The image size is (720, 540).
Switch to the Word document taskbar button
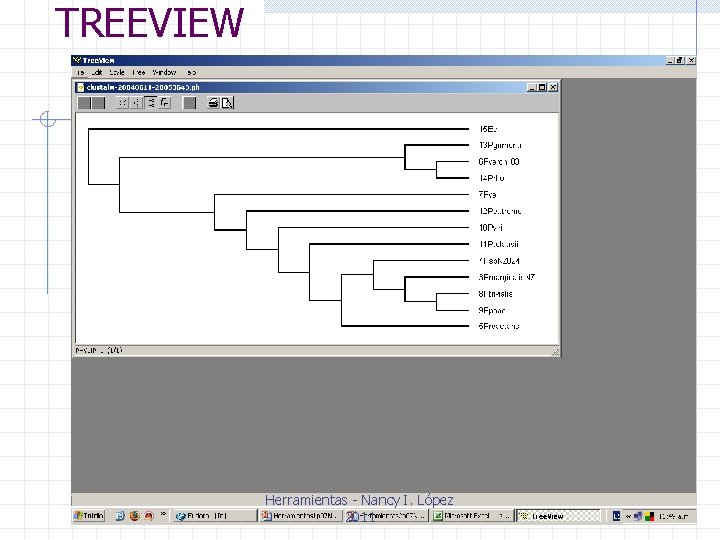tap(387, 516)
